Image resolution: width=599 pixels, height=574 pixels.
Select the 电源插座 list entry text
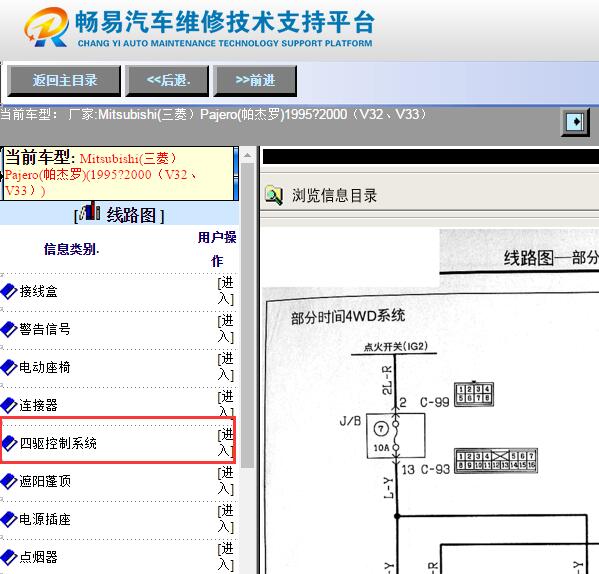click(x=45, y=519)
